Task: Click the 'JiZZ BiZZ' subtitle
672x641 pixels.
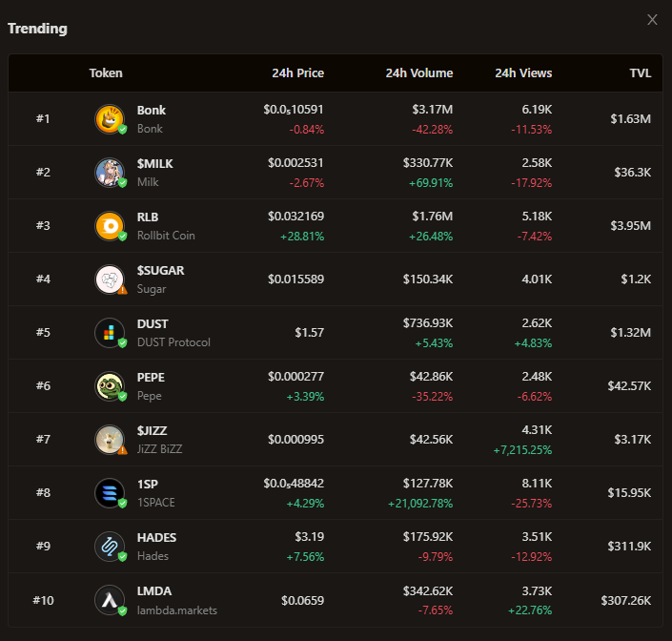Action: click(x=159, y=449)
